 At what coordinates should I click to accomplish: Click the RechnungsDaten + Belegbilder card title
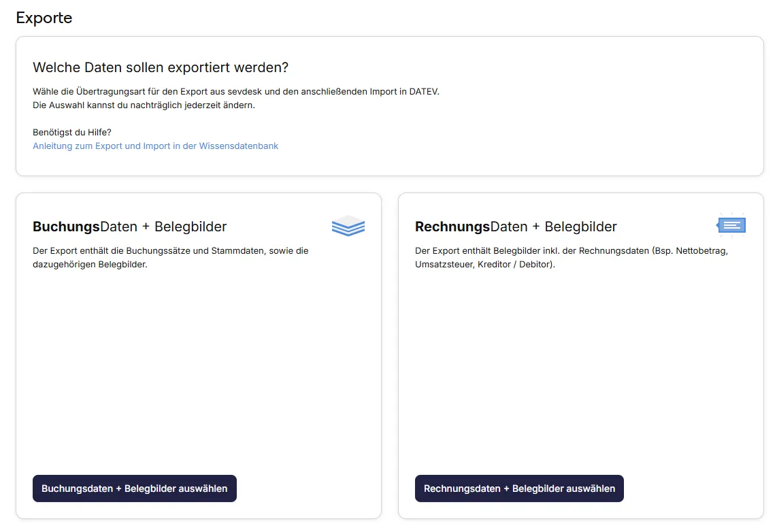[x=516, y=226]
